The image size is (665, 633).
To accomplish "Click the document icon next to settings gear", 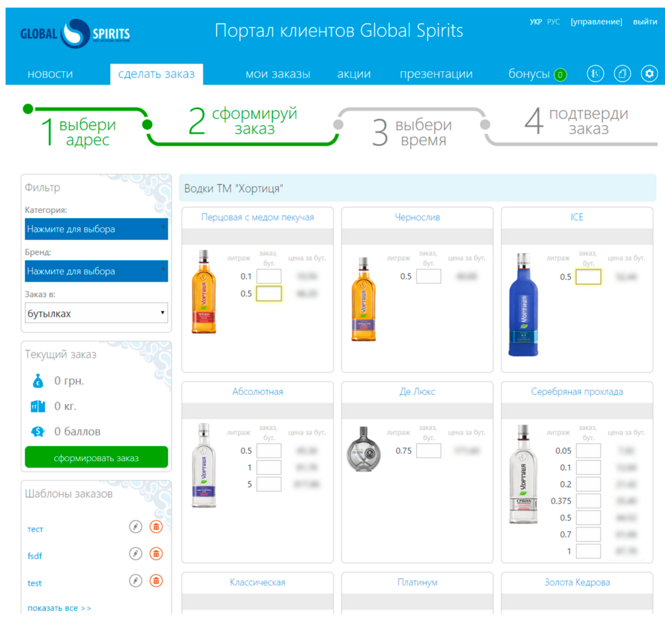I will click(622, 73).
